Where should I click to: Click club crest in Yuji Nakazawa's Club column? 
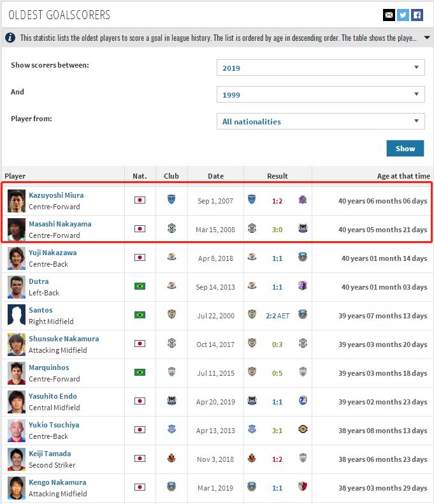pyautogui.click(x=171, y=257)
